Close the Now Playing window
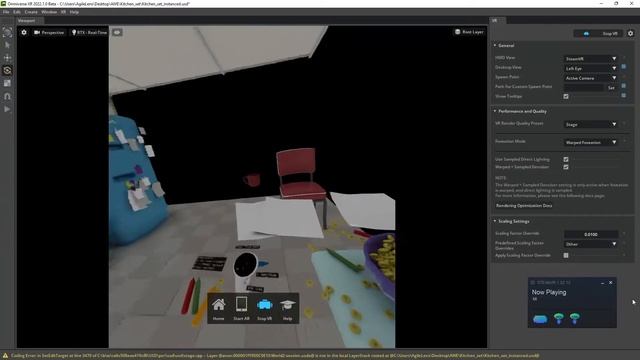Image resolution: width=640 pixels, height=360 pixels. tap(611, 282)
